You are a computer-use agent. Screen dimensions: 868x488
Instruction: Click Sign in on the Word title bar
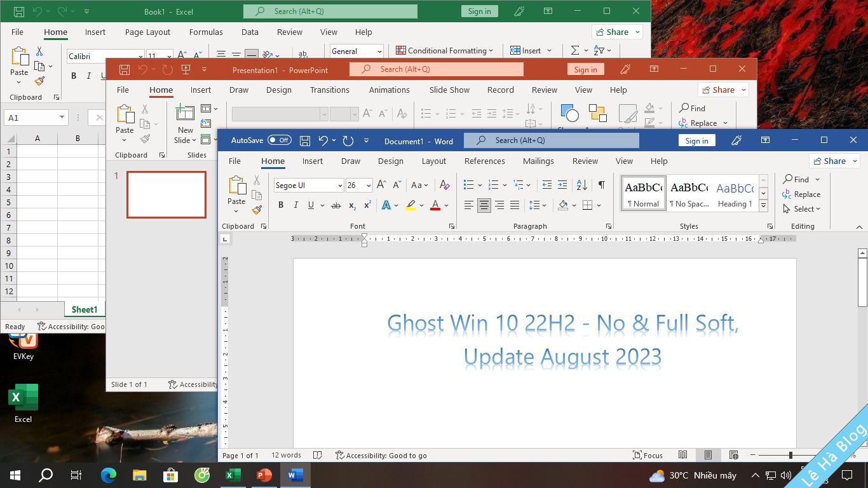(696, 140)
